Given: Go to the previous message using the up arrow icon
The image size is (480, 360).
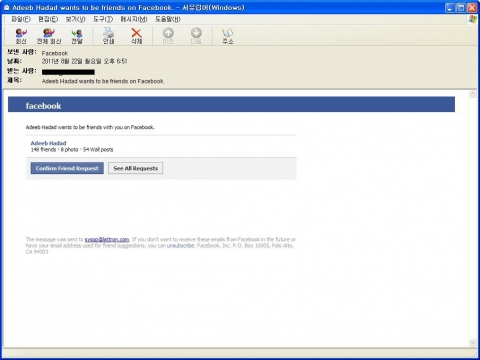Looking at the screenshot, I should [x=168, y=36].
